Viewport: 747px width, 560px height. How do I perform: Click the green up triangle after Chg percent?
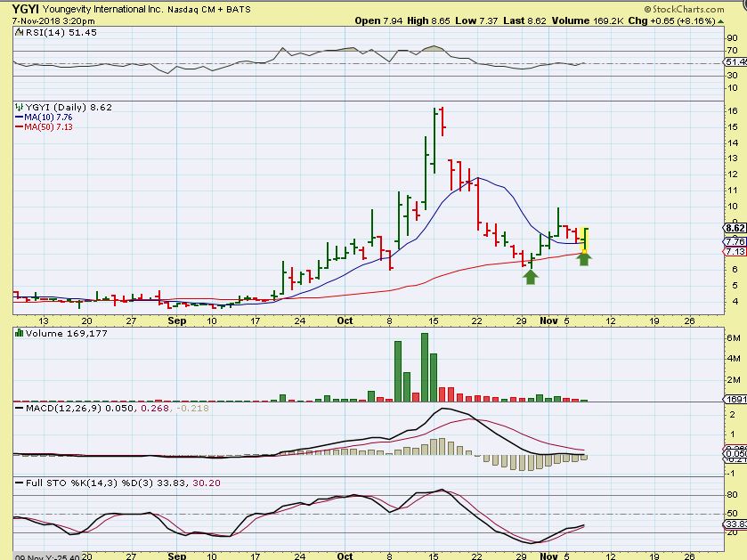tap(721, 21)
